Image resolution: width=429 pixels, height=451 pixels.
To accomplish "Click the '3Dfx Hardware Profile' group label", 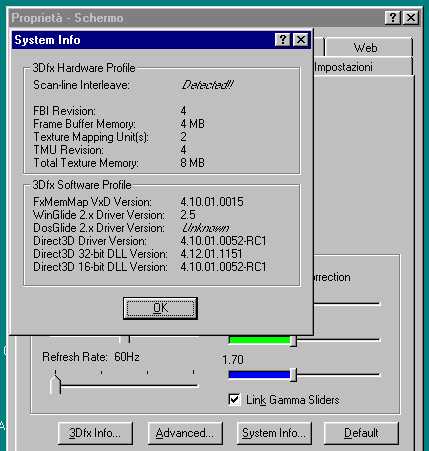I will click(x=84, y=68).
